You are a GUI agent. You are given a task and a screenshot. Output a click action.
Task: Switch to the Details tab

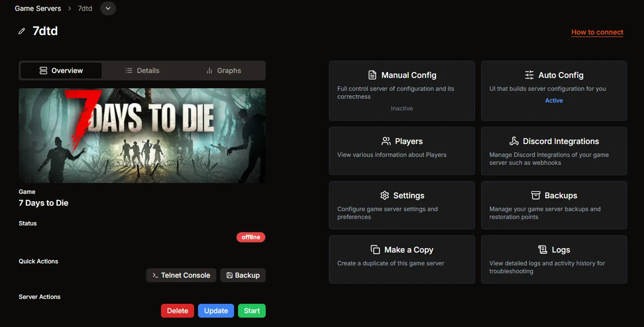[x=142, y=70]
